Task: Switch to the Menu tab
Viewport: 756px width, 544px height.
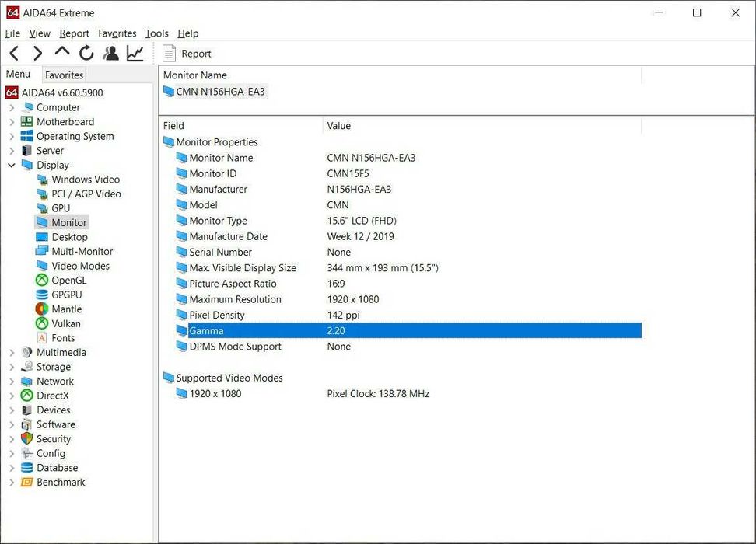Action: click(19, 74)
